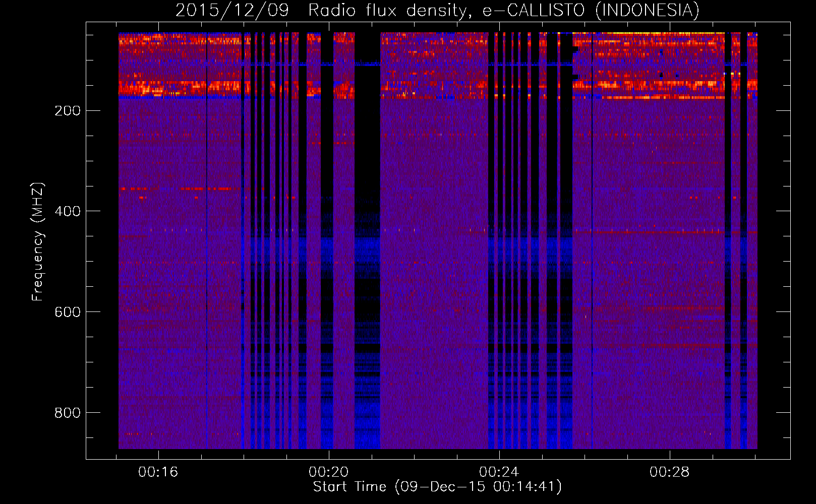Screen dimensions: 816x504
Task: Click the "600" frequency tick label
Action: point(68,312)
